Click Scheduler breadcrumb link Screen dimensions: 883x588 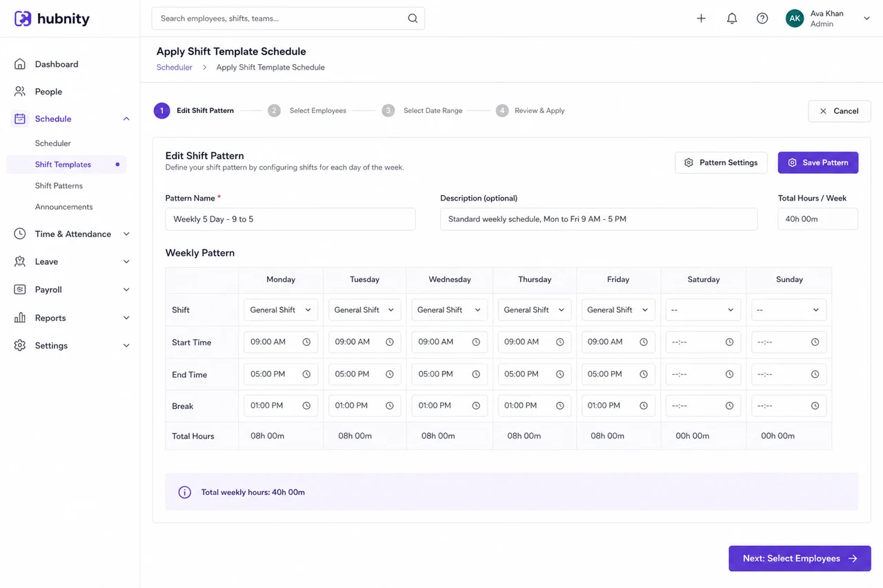click(x=175, y=68)
